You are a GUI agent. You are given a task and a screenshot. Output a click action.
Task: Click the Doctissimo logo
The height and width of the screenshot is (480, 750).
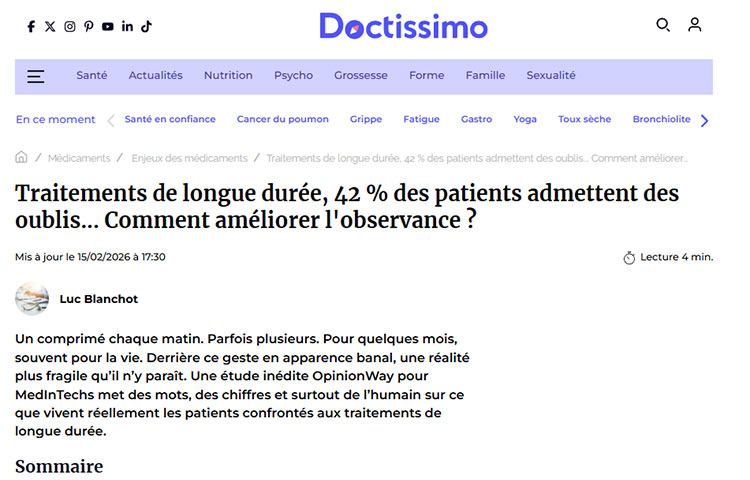(403, 26)
